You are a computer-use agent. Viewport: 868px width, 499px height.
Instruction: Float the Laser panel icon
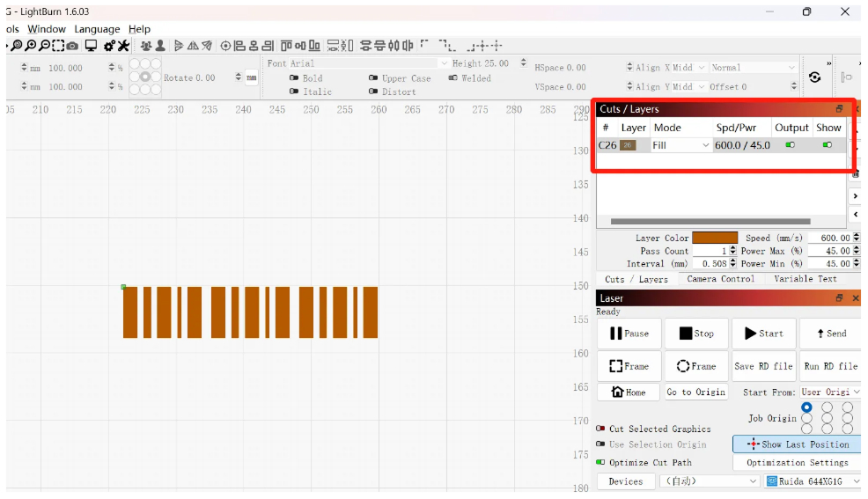839,298
